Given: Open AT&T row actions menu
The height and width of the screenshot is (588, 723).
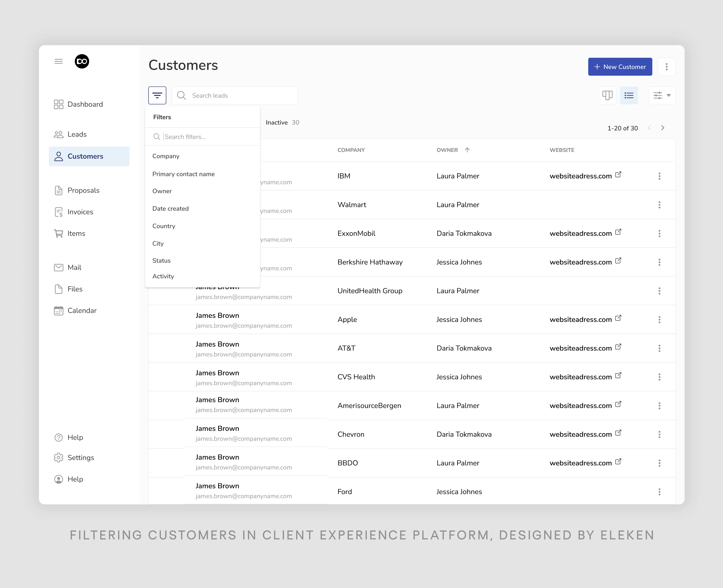Looking at the screenshot, I should pyautogui.click(x=659, y=348).
